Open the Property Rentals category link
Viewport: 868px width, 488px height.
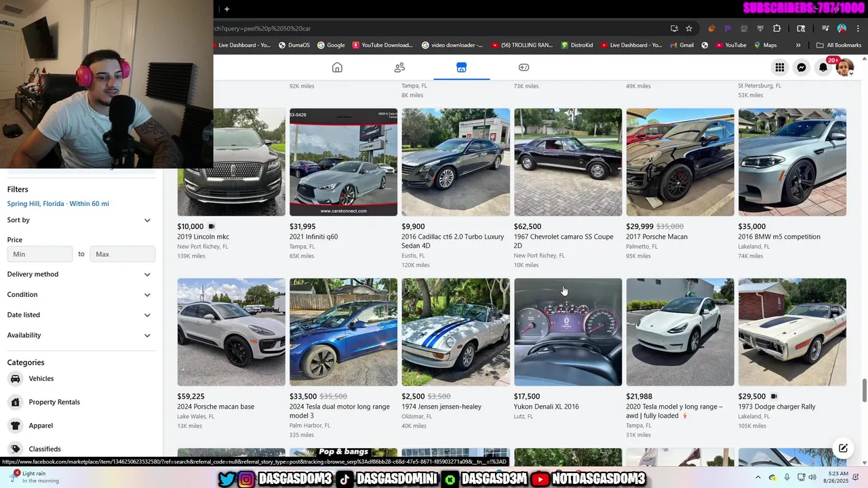pos(54,402)
